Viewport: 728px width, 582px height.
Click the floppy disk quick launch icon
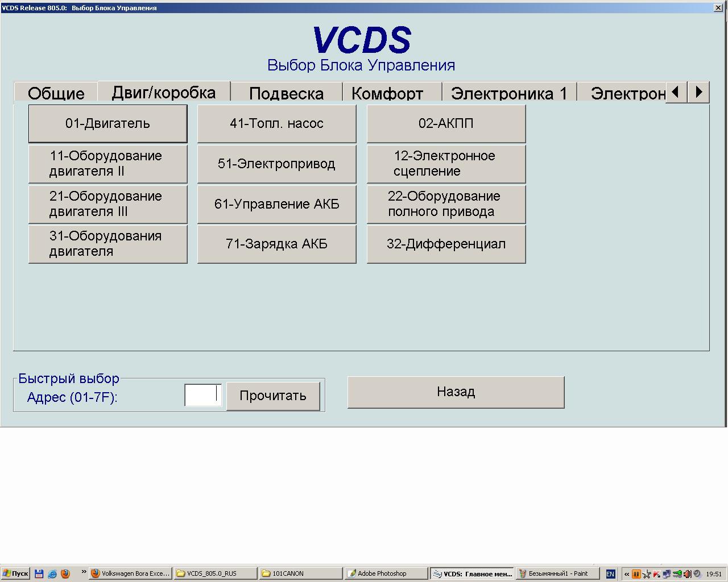[x=39, y=573]
